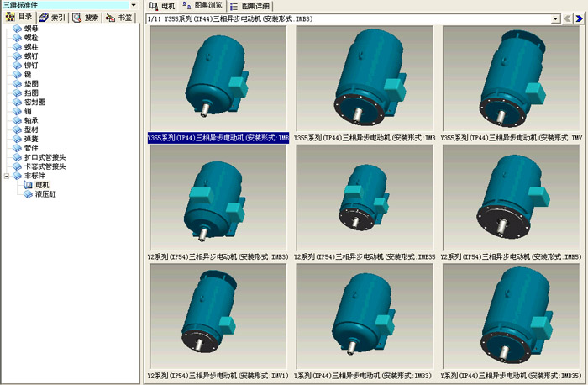Select the Y355 IP44 IMB3 motor thumbnail

coord(218,78)
